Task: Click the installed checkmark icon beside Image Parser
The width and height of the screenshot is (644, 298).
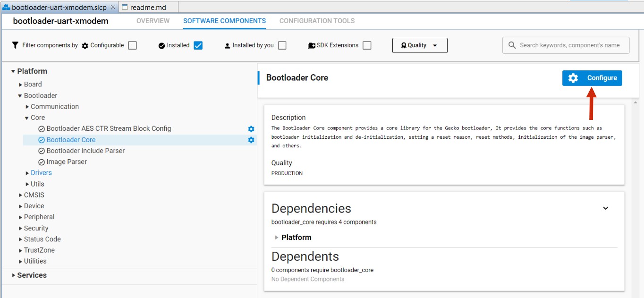Action: coord(41,162)
